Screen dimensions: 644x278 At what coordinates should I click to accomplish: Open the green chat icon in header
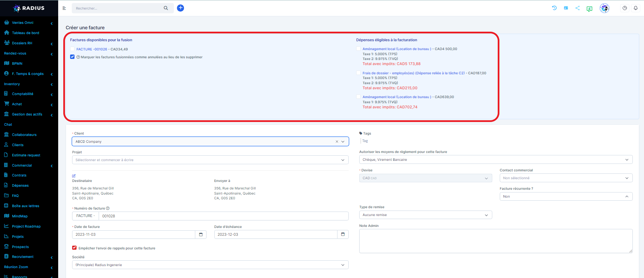pos(590,9)
